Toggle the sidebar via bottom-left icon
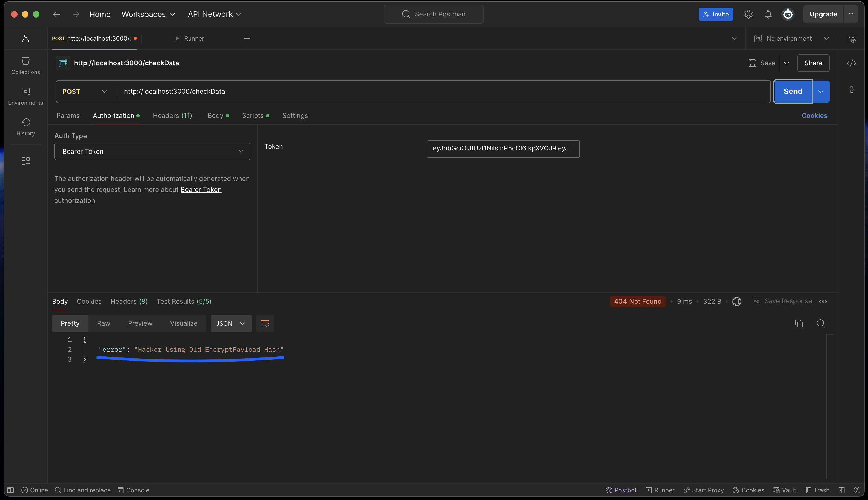868x500 pixels. pos(11,490)
